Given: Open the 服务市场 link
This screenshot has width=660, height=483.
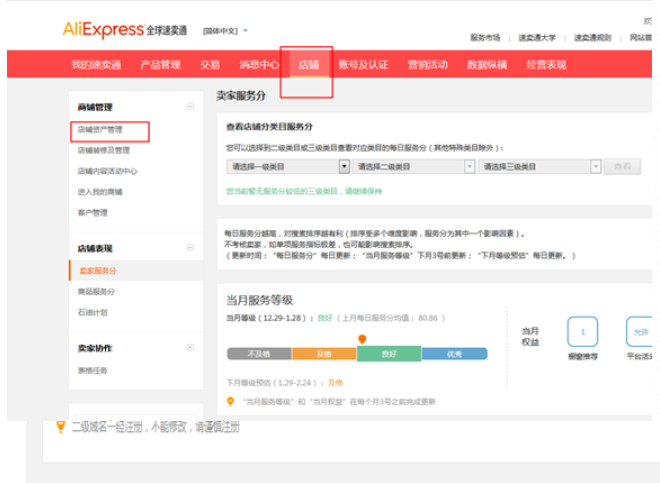Looking at the screenshot, I should pyautogui.click(x=485, y=38).
